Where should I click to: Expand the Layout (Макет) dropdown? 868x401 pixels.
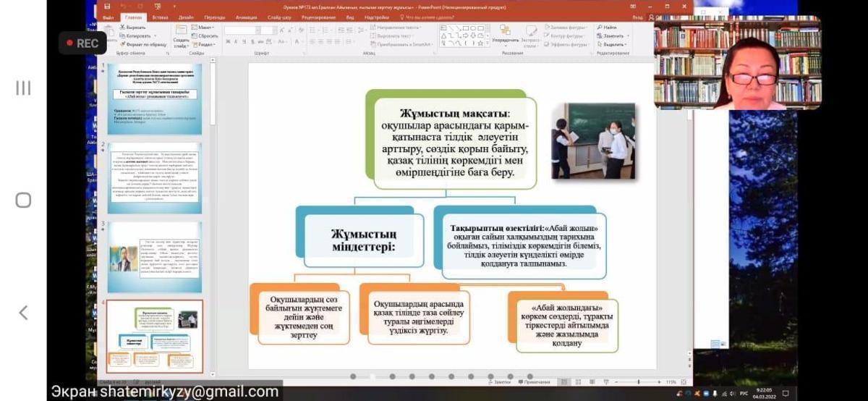[205, 27]
